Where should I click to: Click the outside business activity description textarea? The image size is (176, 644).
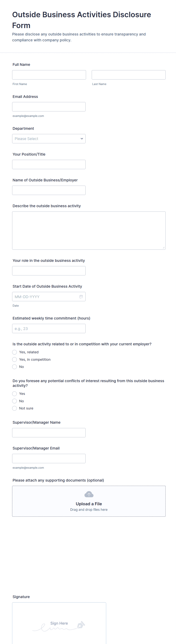pyautogui.click(x=89, y=230)
